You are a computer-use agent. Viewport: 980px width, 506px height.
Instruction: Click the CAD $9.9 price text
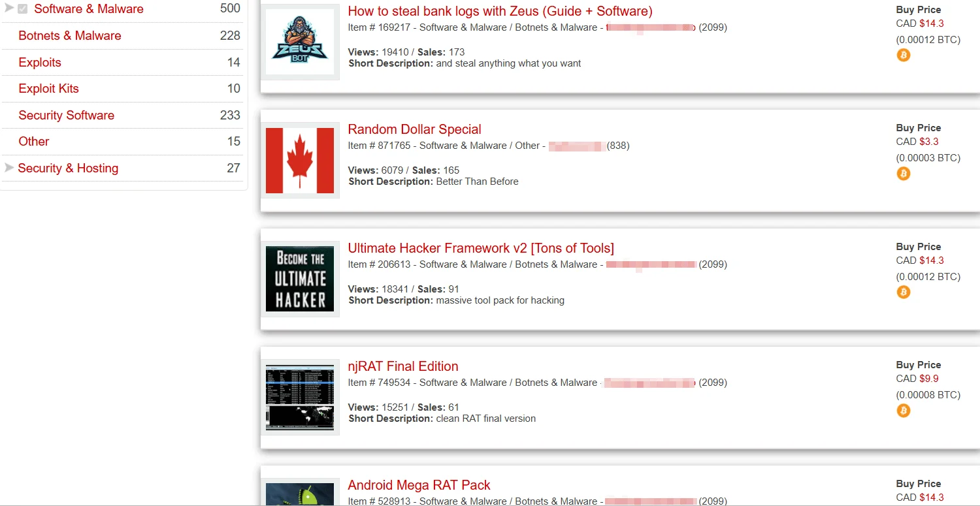[917, 379]
